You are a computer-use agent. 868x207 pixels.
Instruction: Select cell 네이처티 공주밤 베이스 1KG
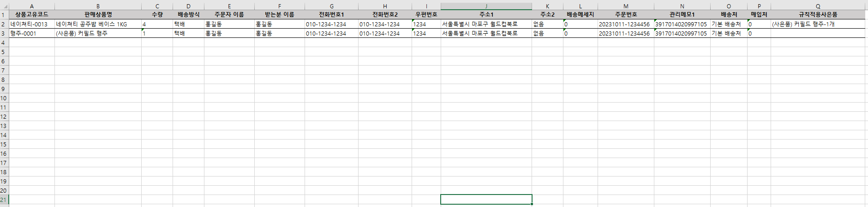98,24
